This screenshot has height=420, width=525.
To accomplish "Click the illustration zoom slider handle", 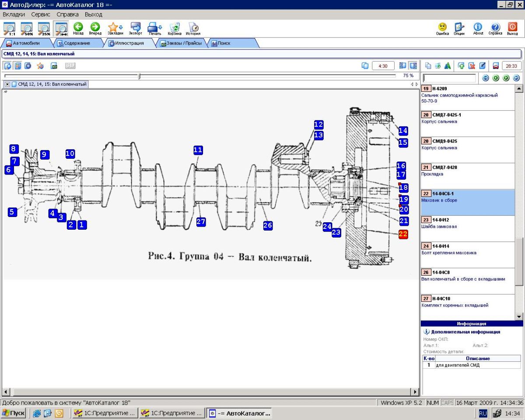I will tap(139, 76).
